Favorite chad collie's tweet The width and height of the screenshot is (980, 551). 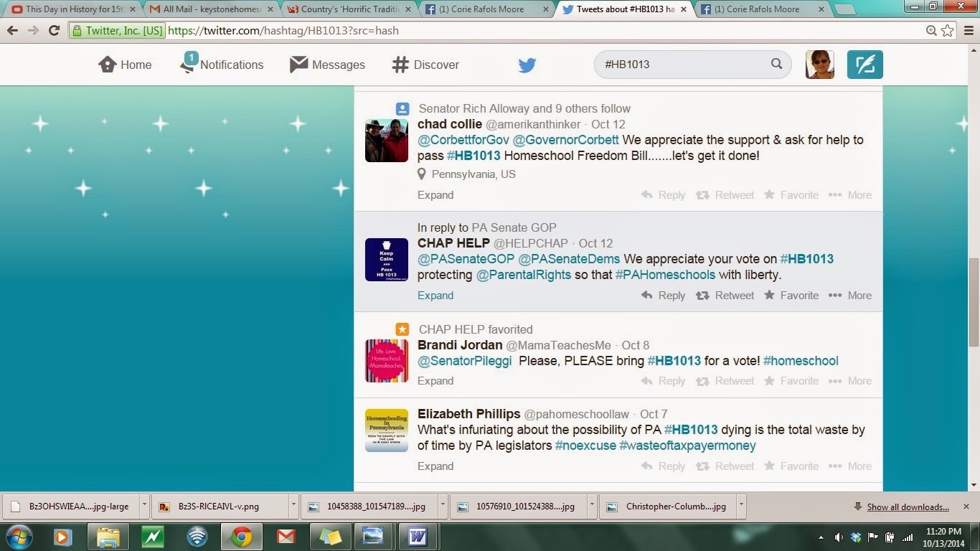(791, 195)
